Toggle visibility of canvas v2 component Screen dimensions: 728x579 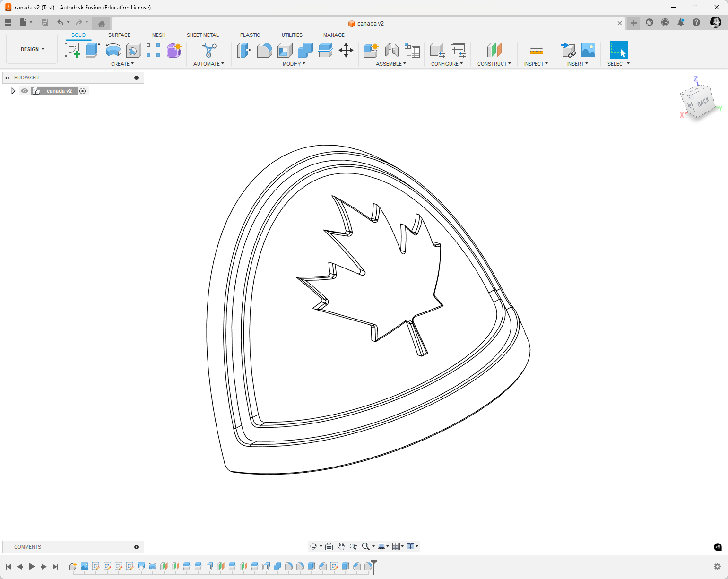[25, 91]
